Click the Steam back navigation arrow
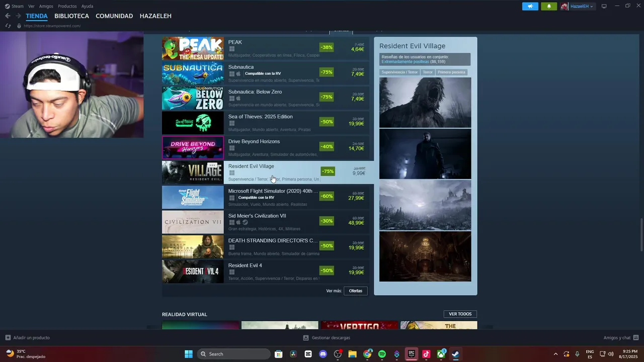Viewport: 644px width, 362px height. click(8, 16)
